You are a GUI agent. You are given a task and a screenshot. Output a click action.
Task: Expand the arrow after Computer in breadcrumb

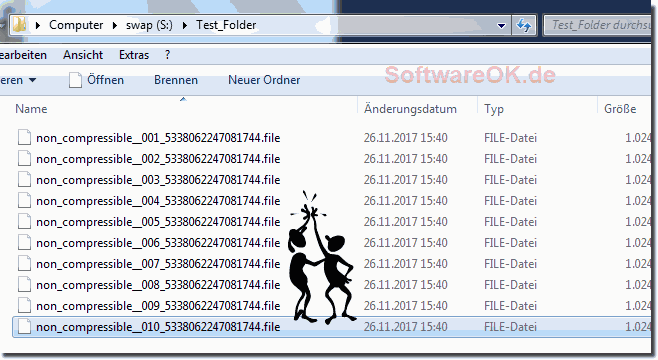[x=115, y=25]
